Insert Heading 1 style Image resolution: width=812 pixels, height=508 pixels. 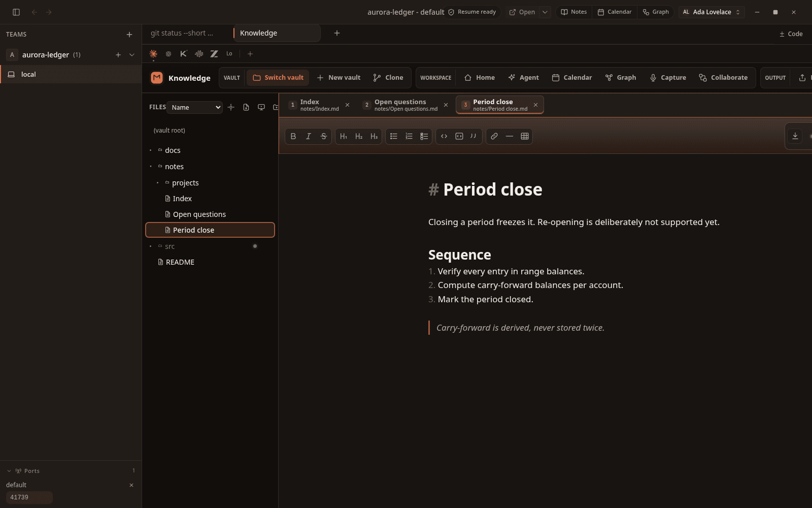tap(344, 136)
